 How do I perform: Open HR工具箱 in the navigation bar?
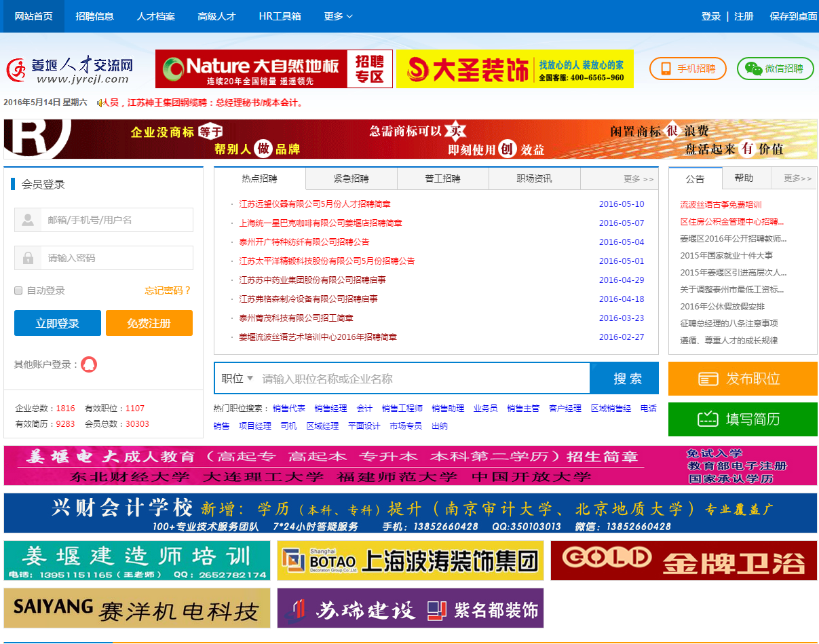click(280, 16)
